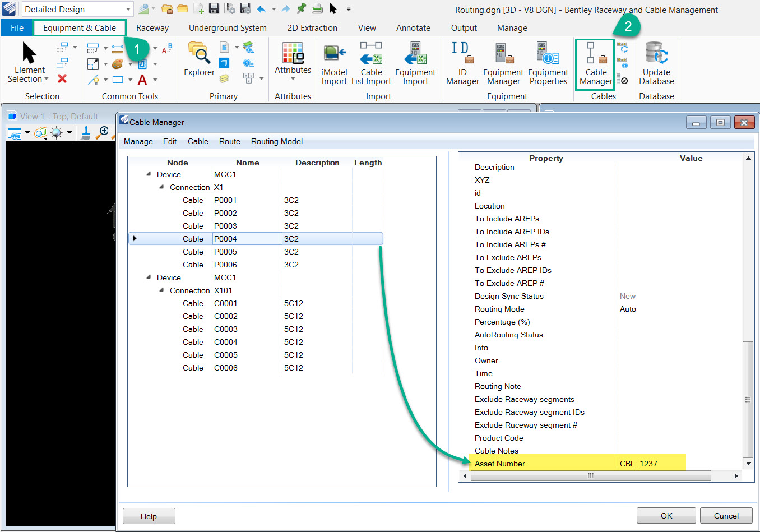Click the green pushpin icon in quick access toolbar

[x=302, y=8]
